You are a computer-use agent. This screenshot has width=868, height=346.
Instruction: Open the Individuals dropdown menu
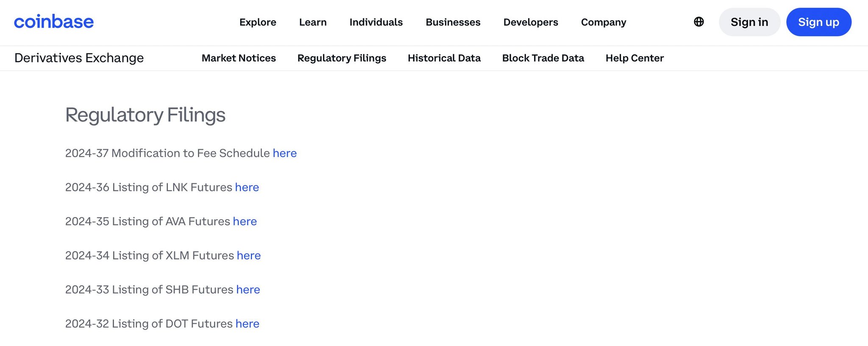(376, 22)
